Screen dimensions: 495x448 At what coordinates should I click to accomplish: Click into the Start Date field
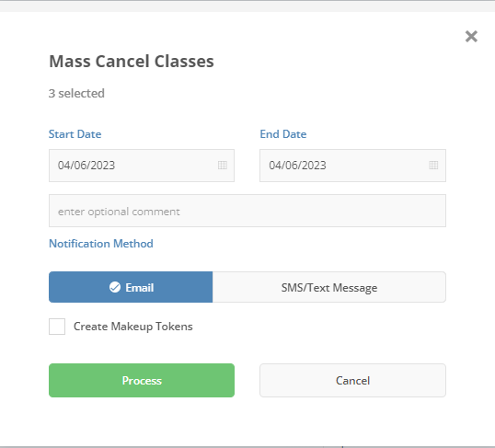142,166
